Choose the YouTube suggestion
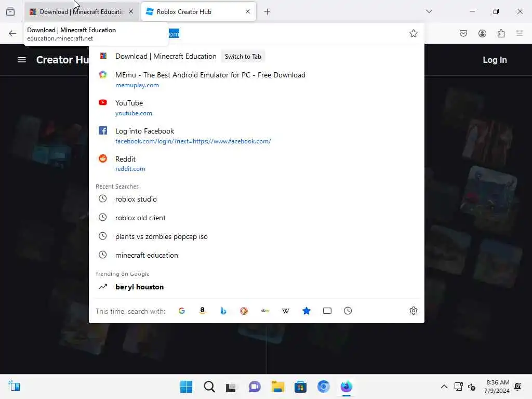Viewport: 532px width, 399px height. pos(257,108)
